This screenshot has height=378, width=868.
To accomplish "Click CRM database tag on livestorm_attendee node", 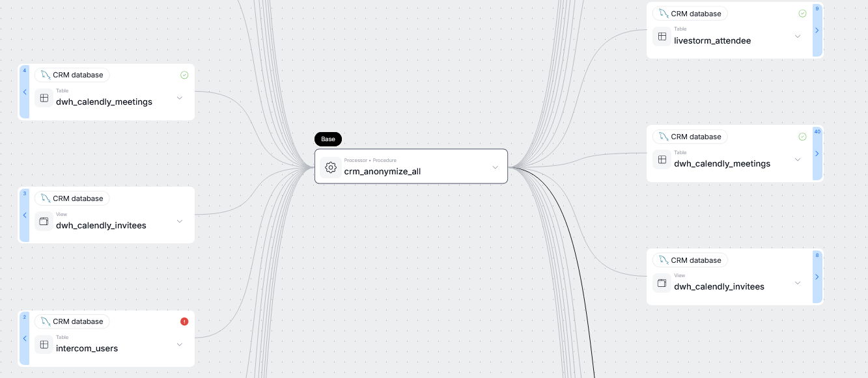I will click(x=690, y=14).
